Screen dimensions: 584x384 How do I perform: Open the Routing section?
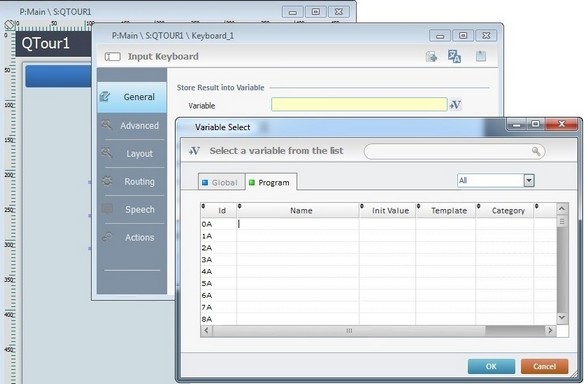click(x=132, y=181)
